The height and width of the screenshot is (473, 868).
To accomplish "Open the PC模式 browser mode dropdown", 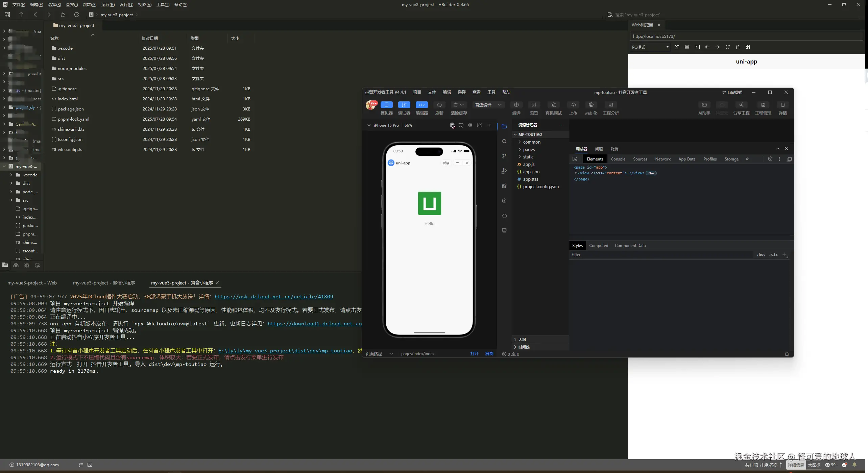I will pyautogui.click(x=650, y=47).
